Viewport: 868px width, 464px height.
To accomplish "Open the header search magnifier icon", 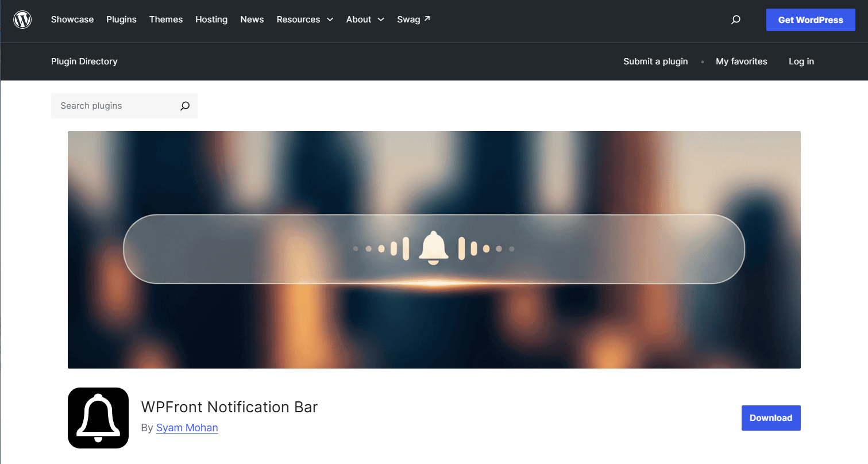I will [735, 20].
